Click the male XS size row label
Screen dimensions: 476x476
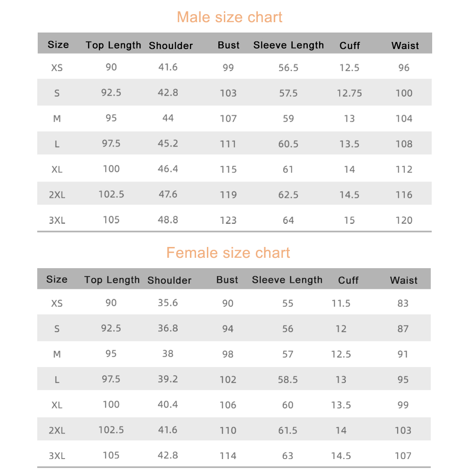coord(57,67)
